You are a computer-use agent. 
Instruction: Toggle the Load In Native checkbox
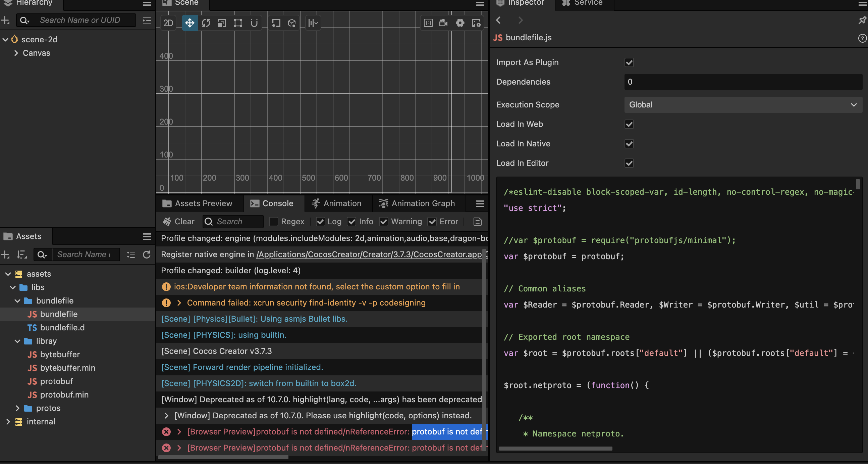629,144
